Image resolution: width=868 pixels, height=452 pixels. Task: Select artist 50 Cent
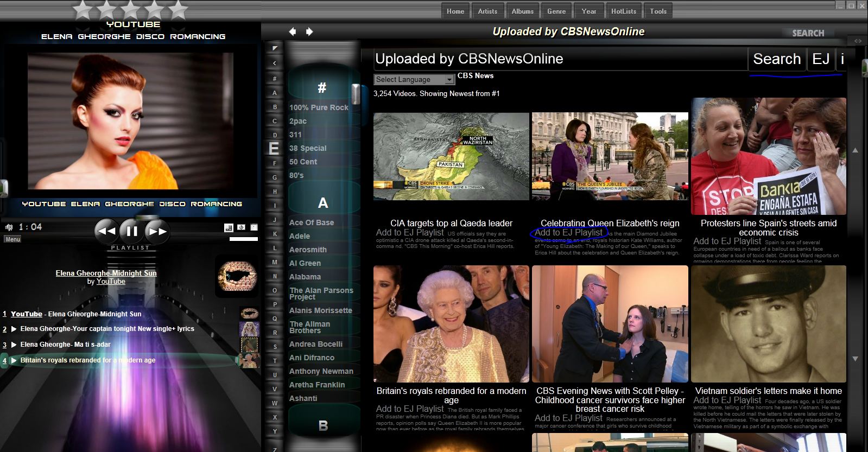[303, 162]
